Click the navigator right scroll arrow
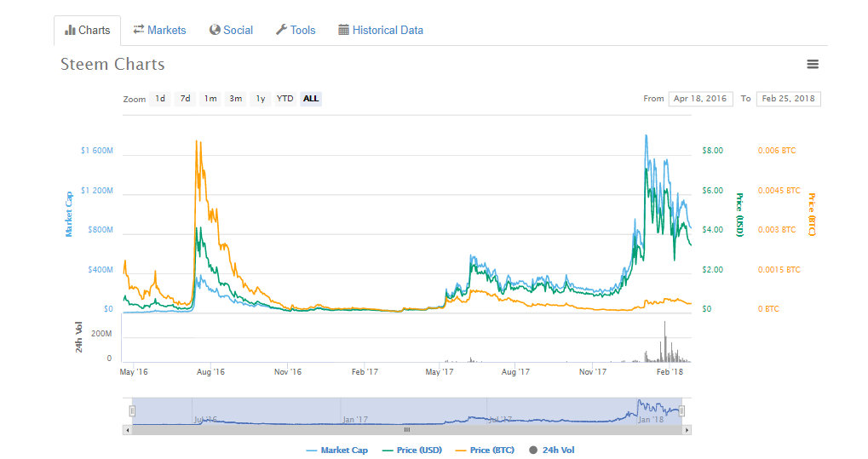 687,430
